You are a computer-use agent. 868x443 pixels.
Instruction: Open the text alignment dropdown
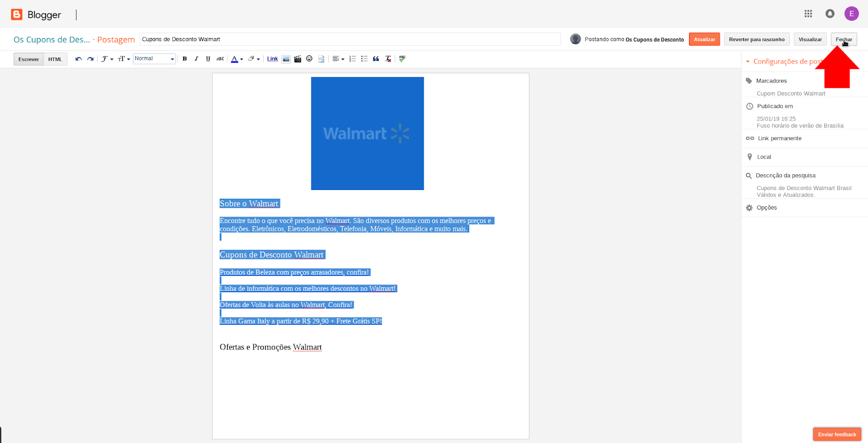tap(338, 59)
